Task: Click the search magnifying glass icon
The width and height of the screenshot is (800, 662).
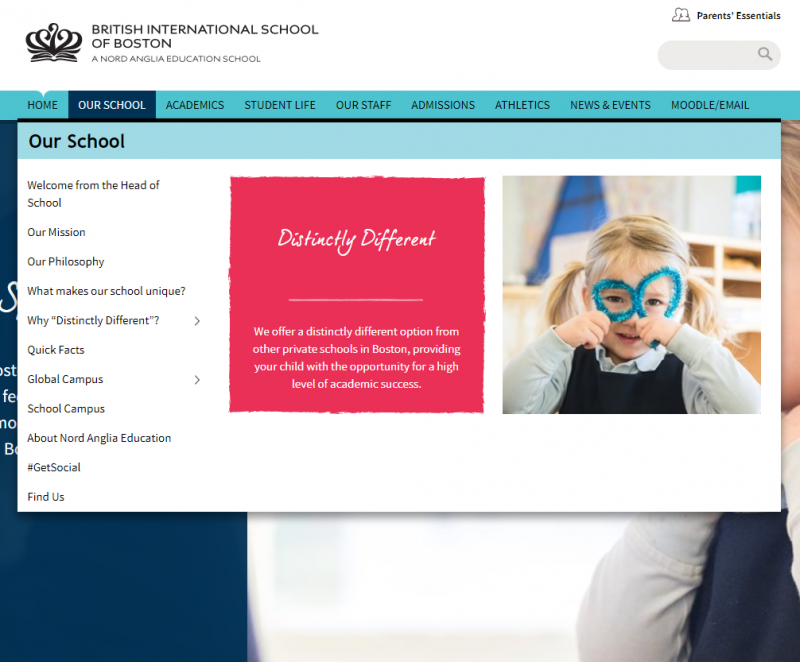Action: 765,54
